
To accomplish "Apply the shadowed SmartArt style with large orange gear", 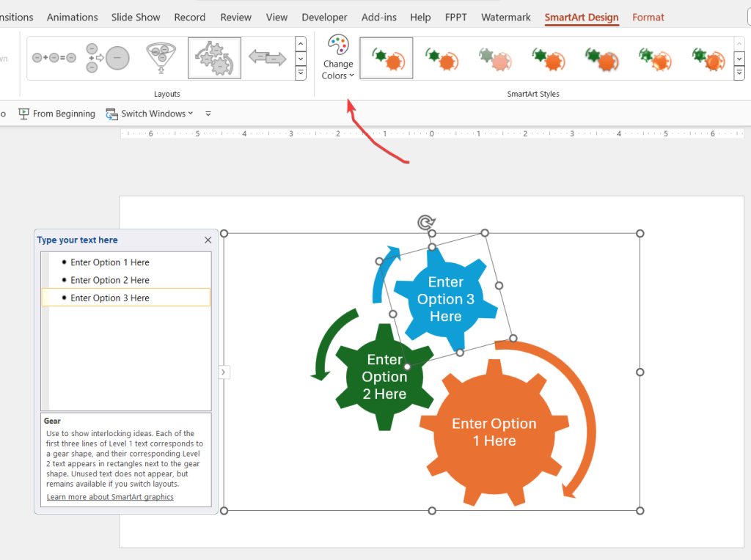I will pyautogui.click(x=602, y=58).
